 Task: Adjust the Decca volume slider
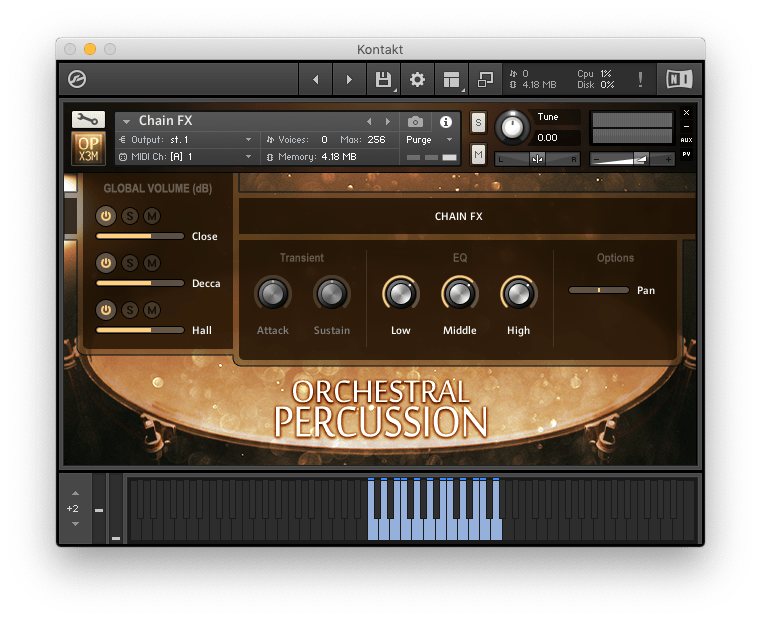140,283
